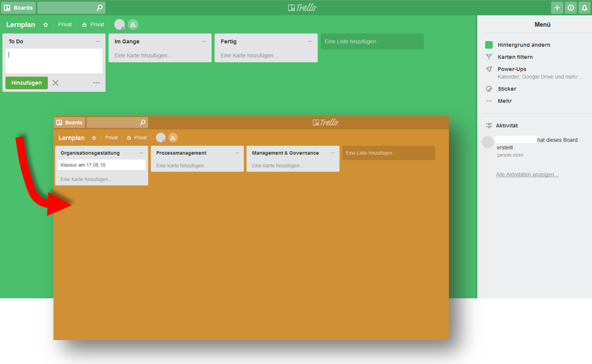Image resolution: width=592 pixels, height=364 pixels.
Task: Click the Trello logo in green header
Action: coord(302,7)
